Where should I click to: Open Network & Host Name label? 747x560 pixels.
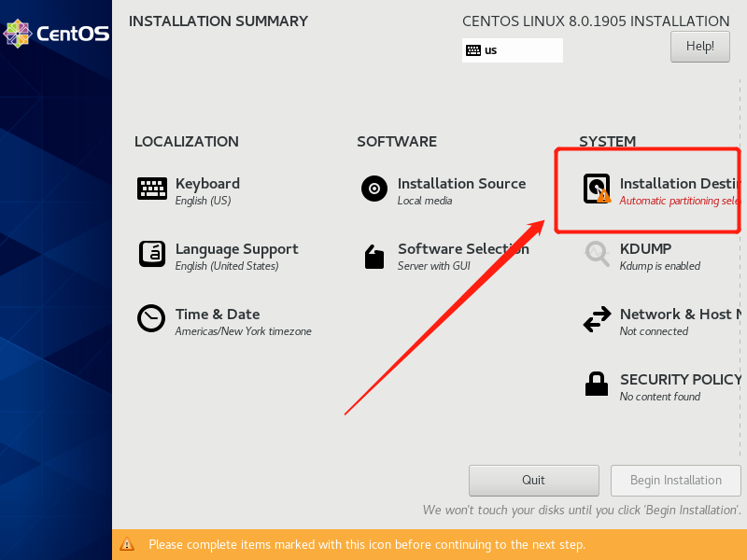click(681, 315)
